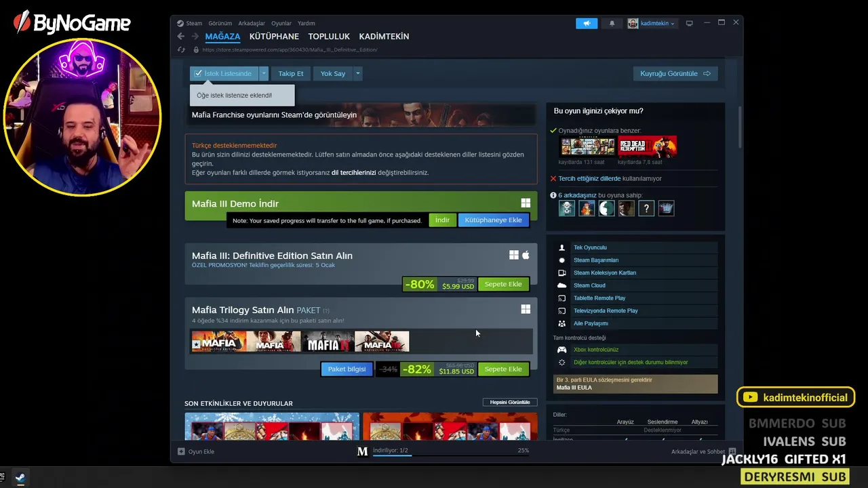Click the Mafia II thumbnail in trilogy package
Screen dimensions: 868x488
point(328,342)
